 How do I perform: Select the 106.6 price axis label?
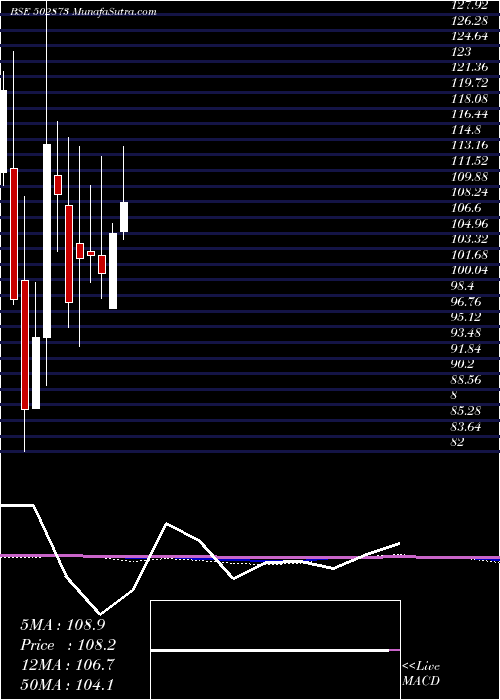(466, 208)
